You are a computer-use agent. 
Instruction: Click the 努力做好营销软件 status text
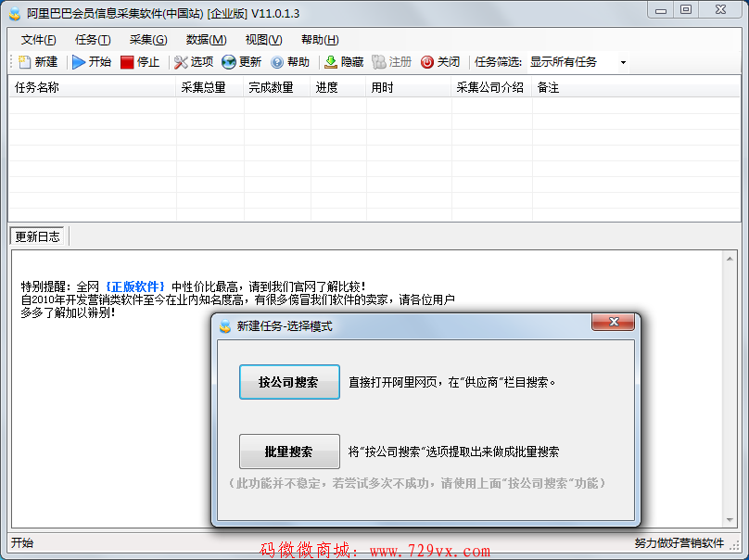[x=679, y=542]
